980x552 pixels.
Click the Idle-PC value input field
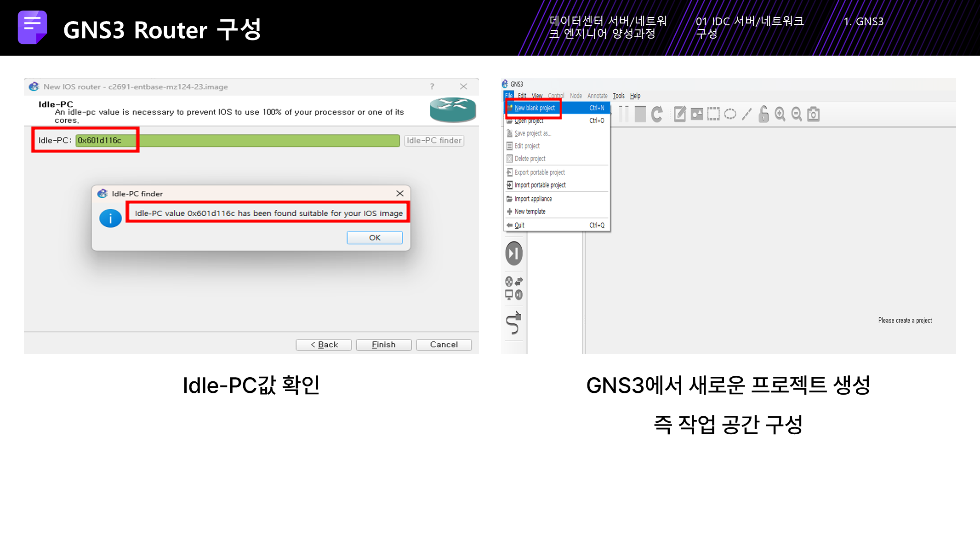click(237, 140)
